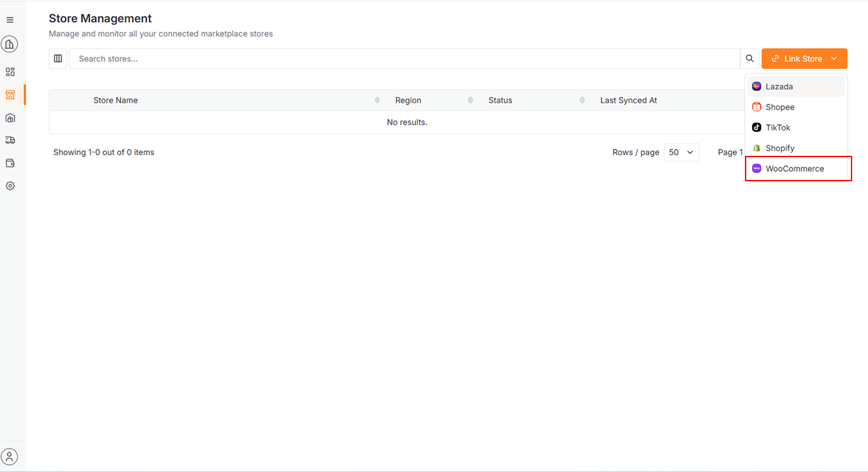The width and height of the screenshot is (868, 472).
Task: Open the store icon in the sidebar
Action: pos(10,95)
